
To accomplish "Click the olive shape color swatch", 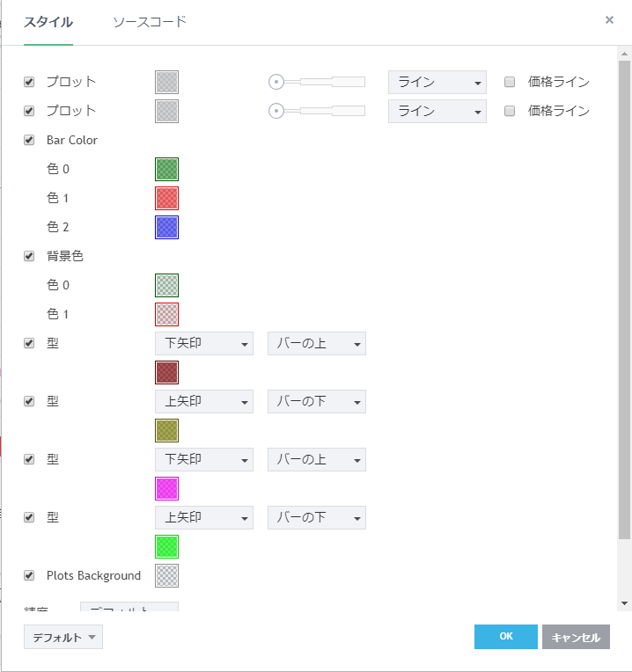I will click(166, 430).
